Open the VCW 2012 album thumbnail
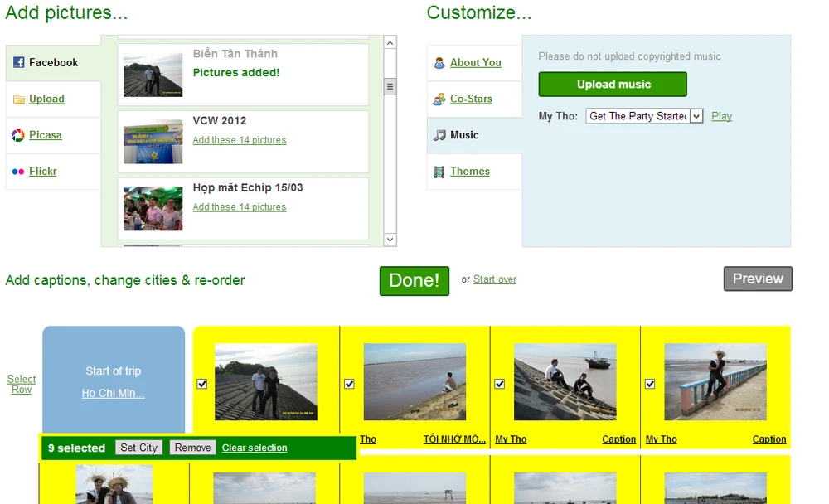829x504 pixels. 153,142
